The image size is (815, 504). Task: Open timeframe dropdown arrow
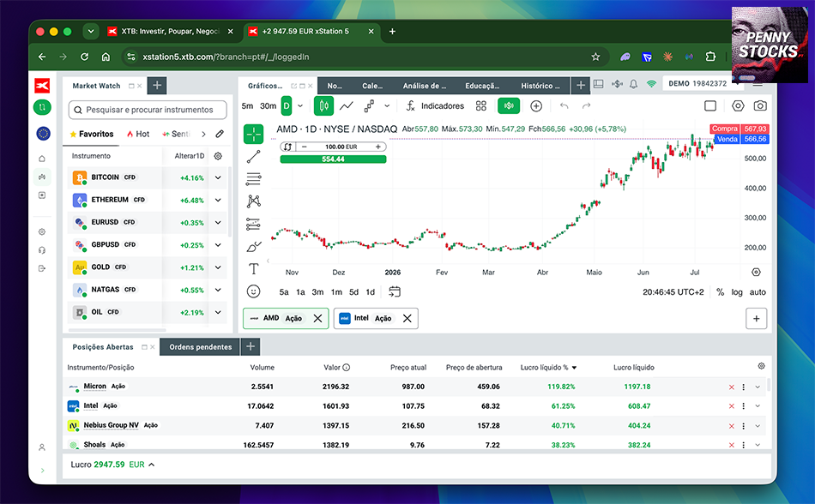300,106
